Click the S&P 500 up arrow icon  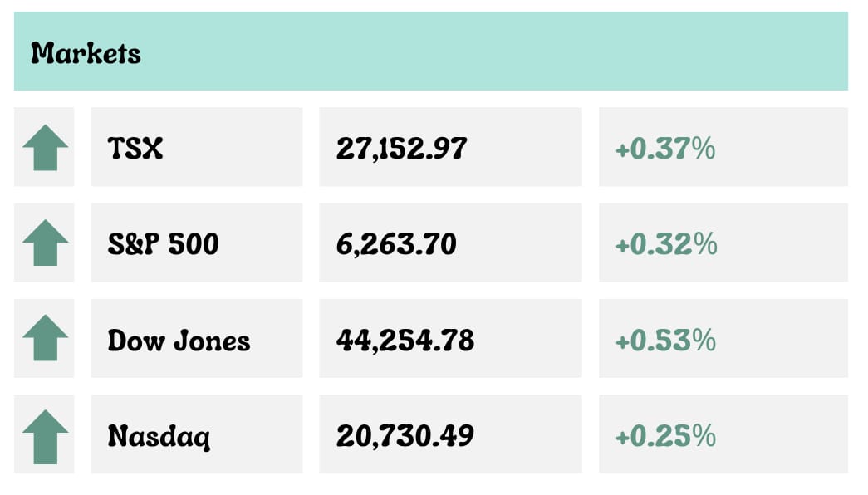pos(46,243)
